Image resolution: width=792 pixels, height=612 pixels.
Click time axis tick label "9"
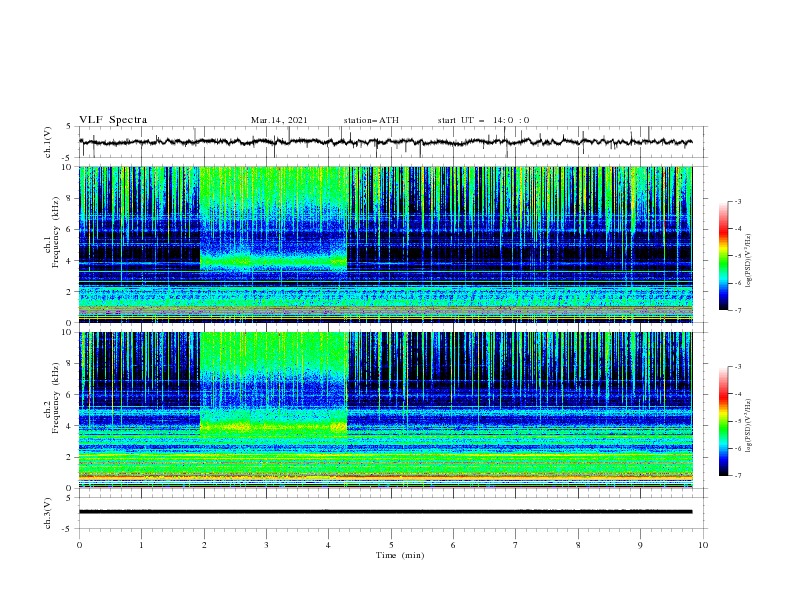pyautogui.click(x=640, y=545)
